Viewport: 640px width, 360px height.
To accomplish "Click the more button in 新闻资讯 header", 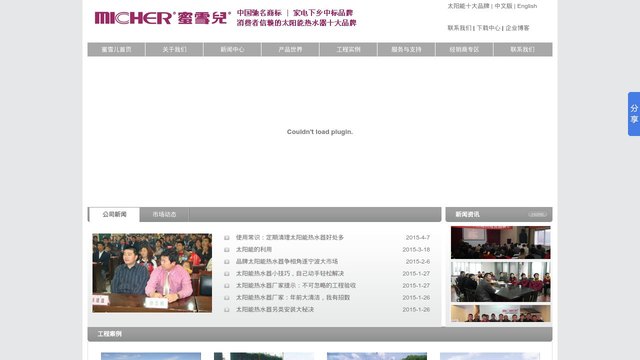I will tap(537, 214).
